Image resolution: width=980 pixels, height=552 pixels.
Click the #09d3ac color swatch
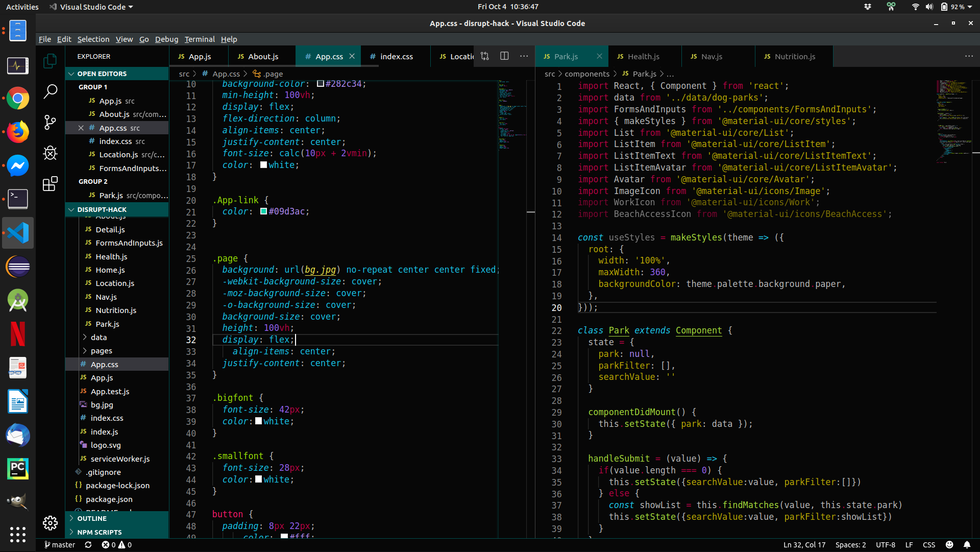point(264,211)
